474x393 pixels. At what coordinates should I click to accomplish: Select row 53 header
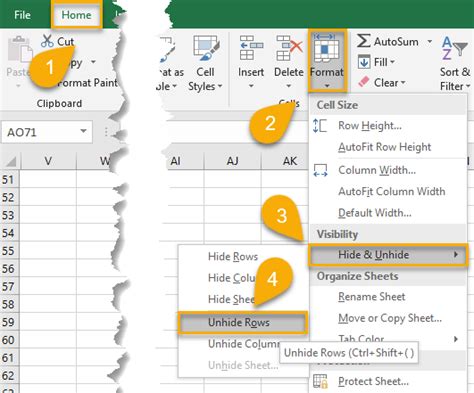[9, 215]
